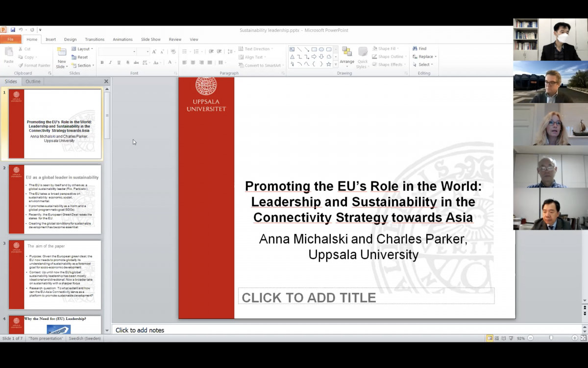Image resolution: width=588 pixels, height=368 pixels.
Task: Toggle Bold text formatting
Action: 102,62
